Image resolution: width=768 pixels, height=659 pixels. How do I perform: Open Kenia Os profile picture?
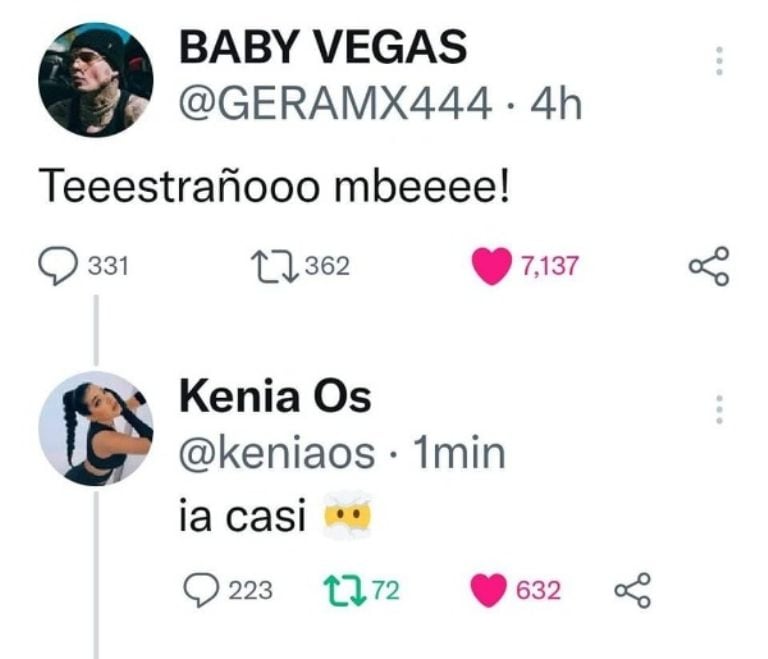[95, 429]
